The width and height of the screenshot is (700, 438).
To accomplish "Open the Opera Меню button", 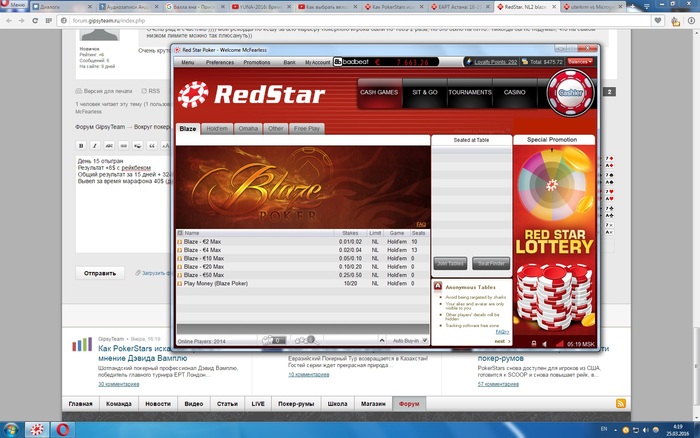I will [x=13, y=4].
